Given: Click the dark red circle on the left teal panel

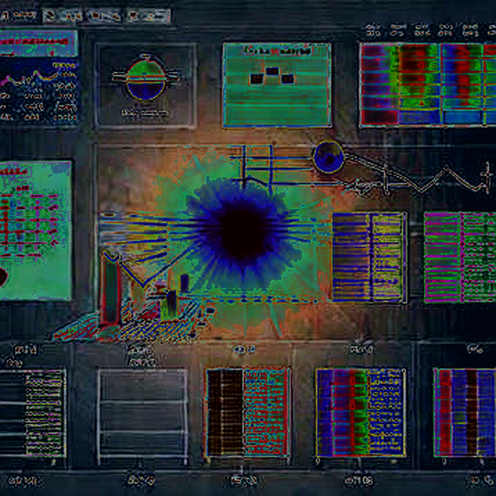Looking at the screenshot, I should click(3, 277).
